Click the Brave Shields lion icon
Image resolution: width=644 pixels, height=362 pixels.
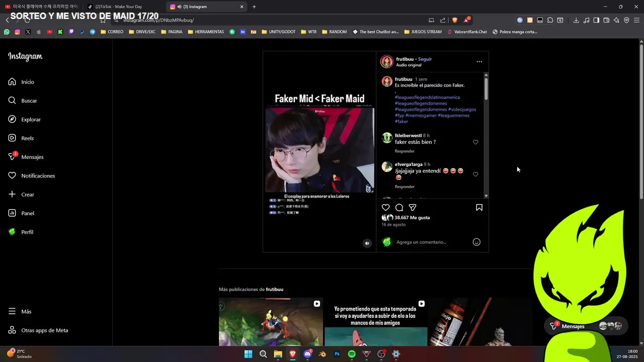tap(455, 20)
